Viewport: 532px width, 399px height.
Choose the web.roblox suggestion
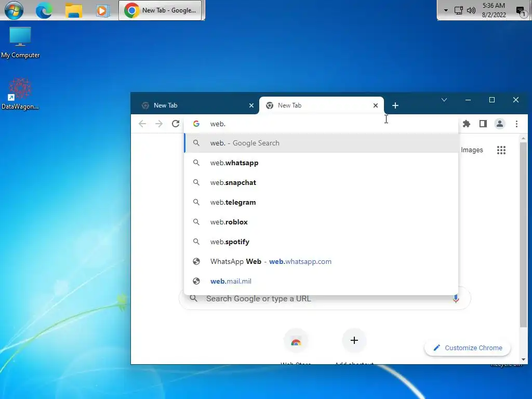coord(321,222)
